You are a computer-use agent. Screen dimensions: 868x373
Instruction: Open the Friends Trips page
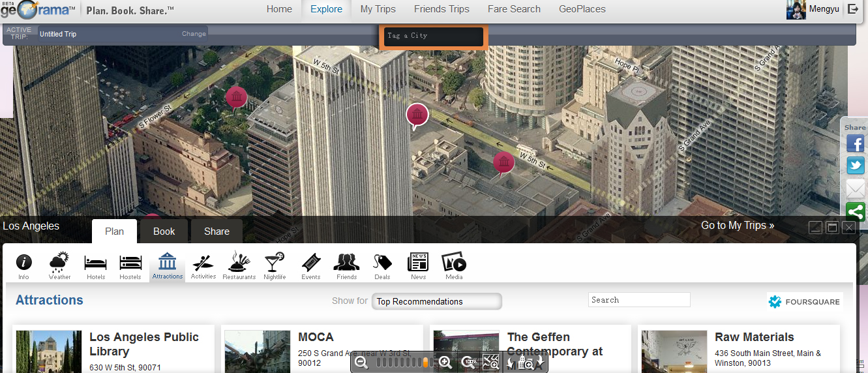[441, 9]
